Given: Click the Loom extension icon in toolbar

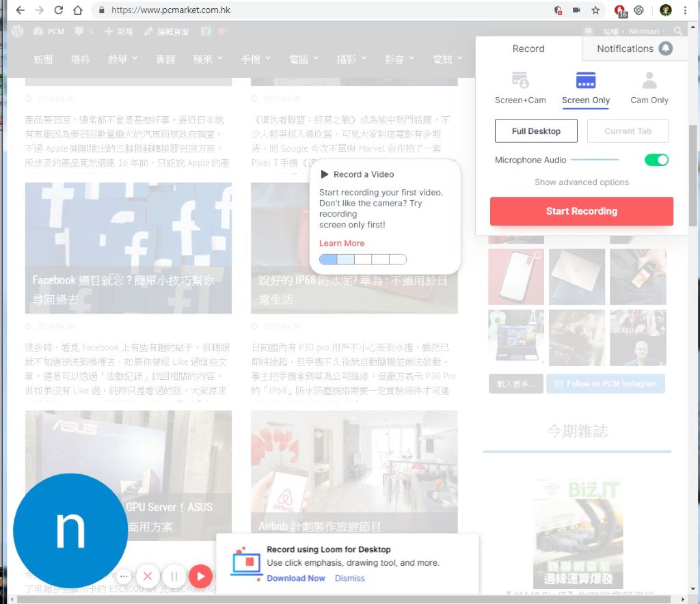Looking at the screenshot, I should [x=639, y=10].
